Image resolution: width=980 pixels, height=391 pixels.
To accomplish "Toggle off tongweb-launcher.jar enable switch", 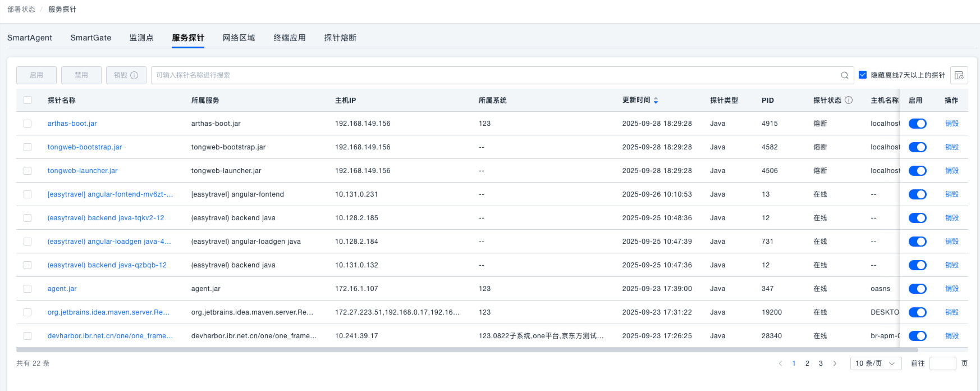I will pyautogui.click(x=917, y=171).
